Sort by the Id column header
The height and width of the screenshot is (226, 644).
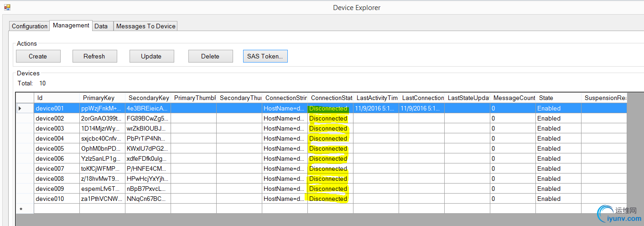(57, 98)
